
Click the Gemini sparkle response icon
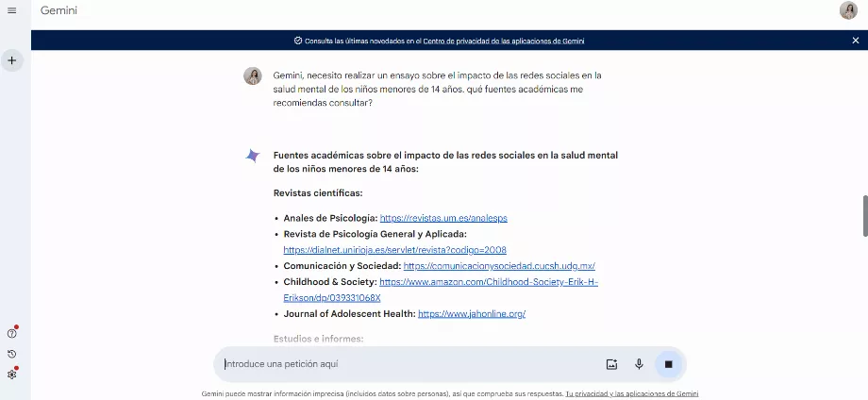[253, 156]
